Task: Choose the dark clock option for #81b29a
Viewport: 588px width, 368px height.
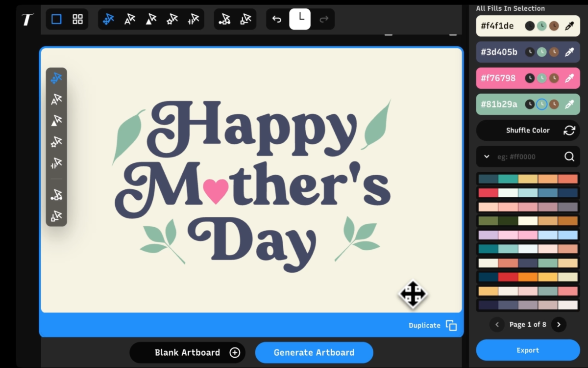Action: point(530,104)
